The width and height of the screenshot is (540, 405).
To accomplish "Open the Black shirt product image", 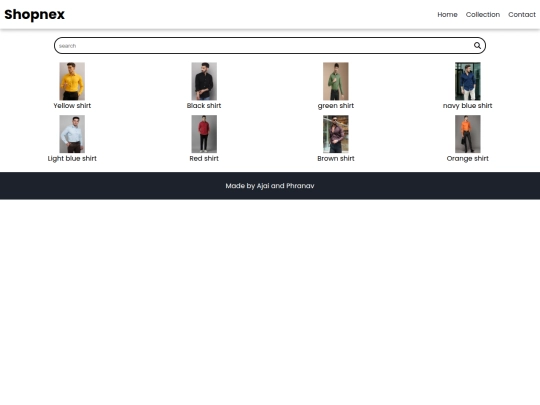I will coord(204,81).
